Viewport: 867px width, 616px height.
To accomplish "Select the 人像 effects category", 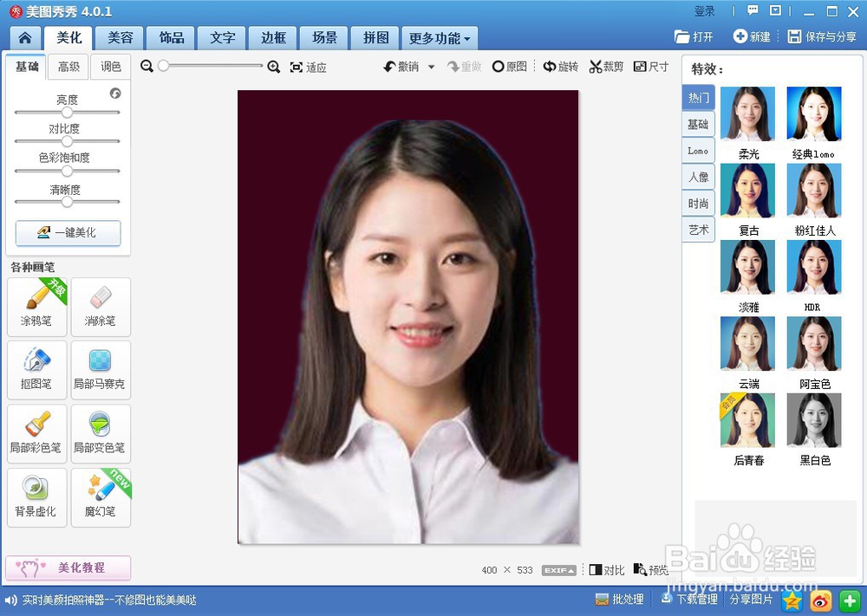I will point(698,178).
